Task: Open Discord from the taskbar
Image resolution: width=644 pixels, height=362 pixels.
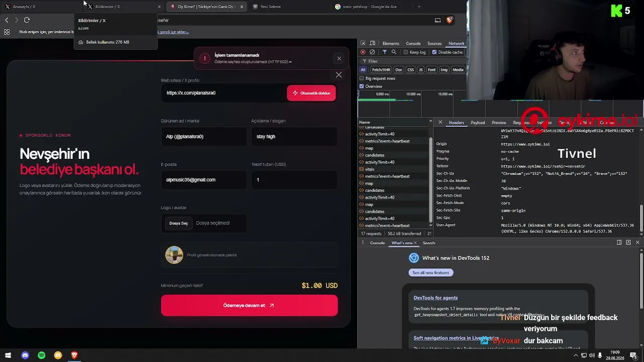Action: pyautogui.click(x=25, y=355)
